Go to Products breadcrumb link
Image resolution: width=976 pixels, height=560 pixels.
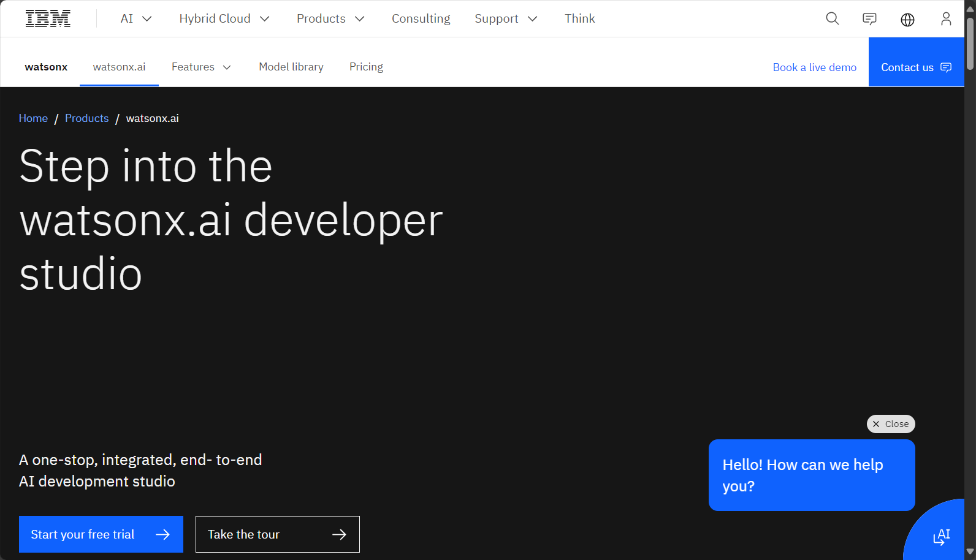(86, 118)
